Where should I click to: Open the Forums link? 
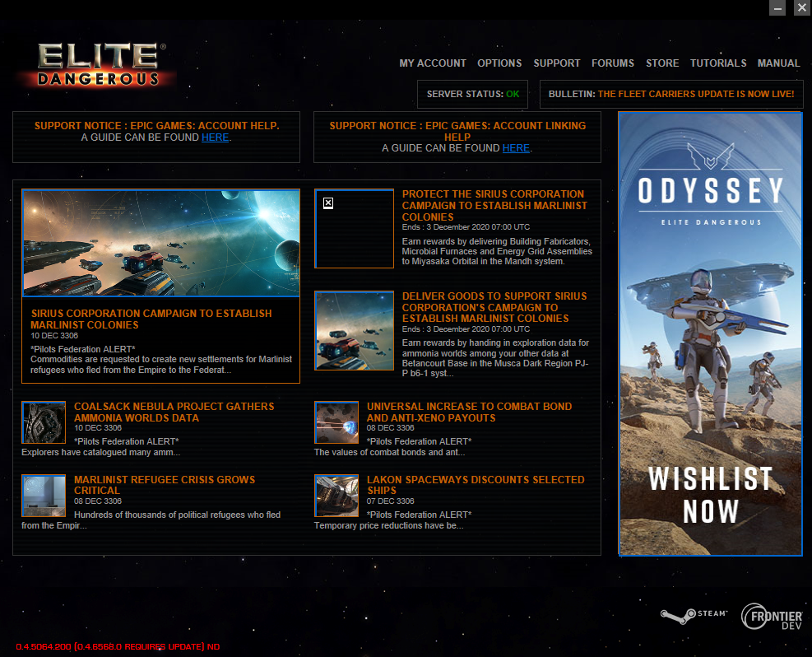tap(613, 63)
